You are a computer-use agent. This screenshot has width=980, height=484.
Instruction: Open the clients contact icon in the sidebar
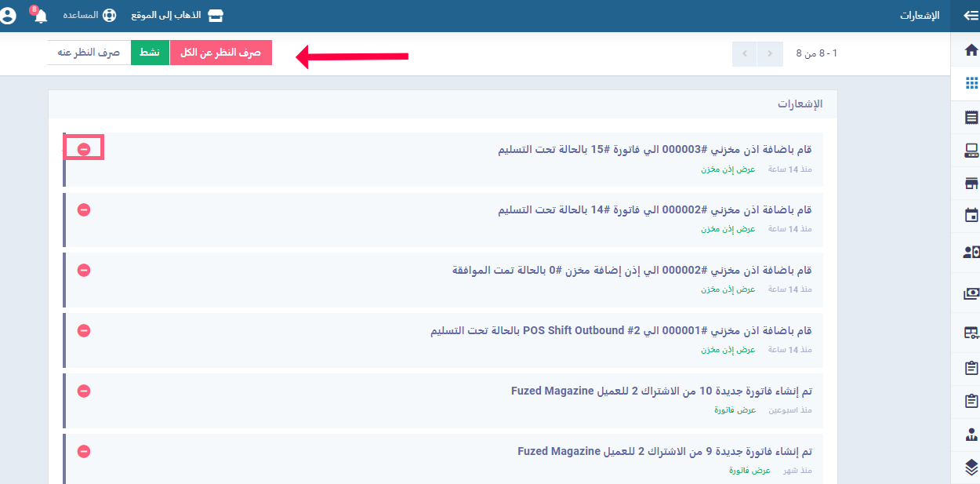[971, 252]
